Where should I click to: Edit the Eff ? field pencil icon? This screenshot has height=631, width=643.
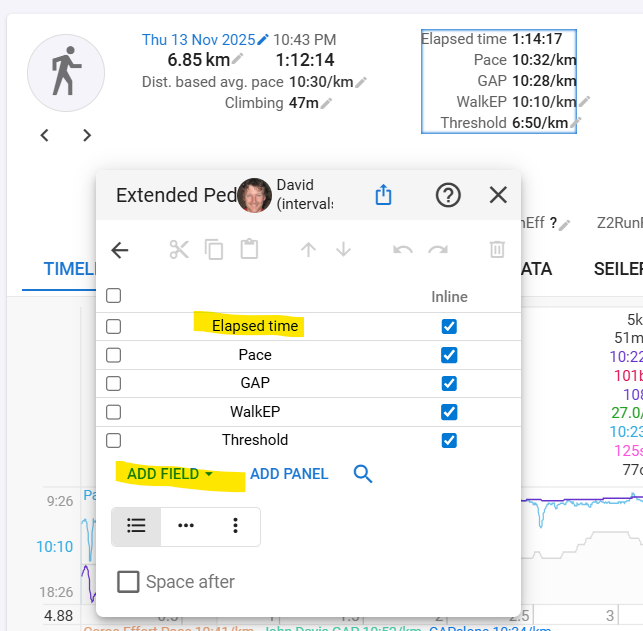[x=564, y=225]
